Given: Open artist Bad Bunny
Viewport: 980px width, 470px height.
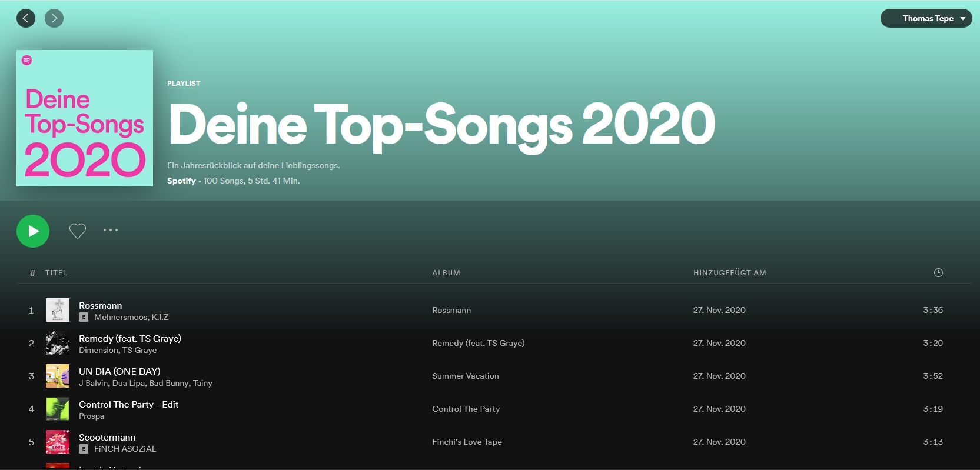Looking at the screenshot, I should pos(169,383).
